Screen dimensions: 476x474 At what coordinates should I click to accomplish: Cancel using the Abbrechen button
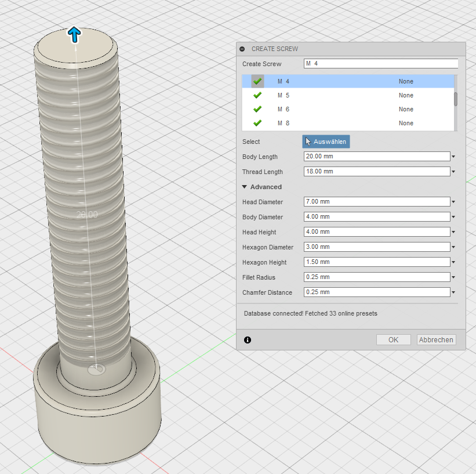(x=436, y=340)
